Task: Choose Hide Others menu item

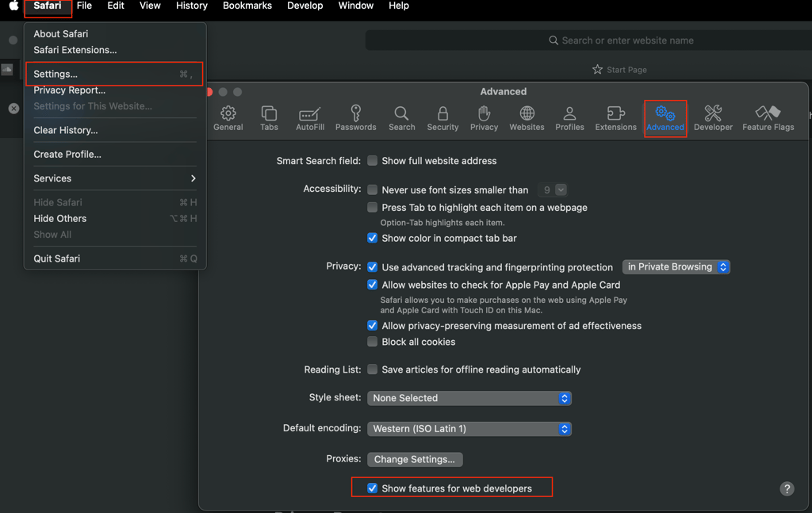Action: [x=115, y=219]
